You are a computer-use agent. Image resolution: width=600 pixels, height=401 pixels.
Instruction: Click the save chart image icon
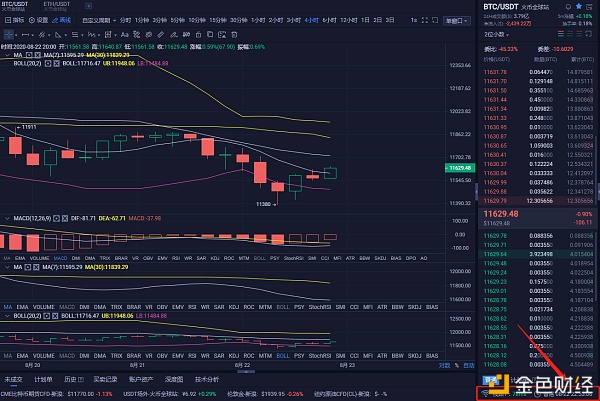click(x=222, y=35)
